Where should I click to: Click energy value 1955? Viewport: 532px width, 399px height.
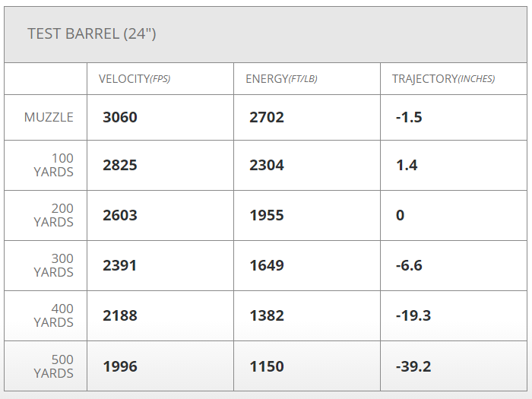[x=267, y=215]
